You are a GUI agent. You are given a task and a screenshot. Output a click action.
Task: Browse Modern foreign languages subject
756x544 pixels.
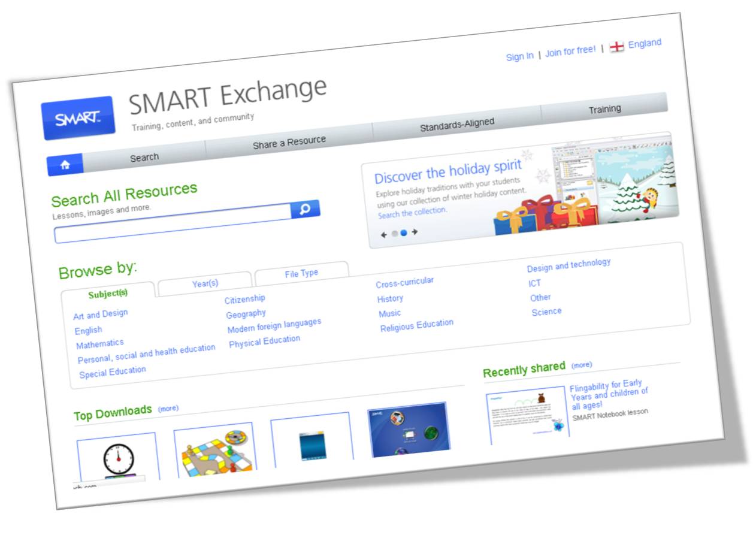(x=274, y=327)
